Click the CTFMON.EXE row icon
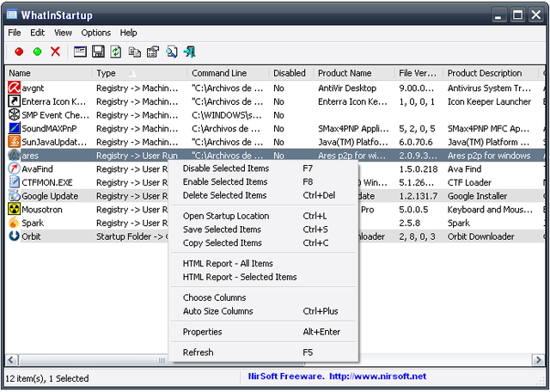Viewport: 550px width, 392px height. (x=14, y=182)
